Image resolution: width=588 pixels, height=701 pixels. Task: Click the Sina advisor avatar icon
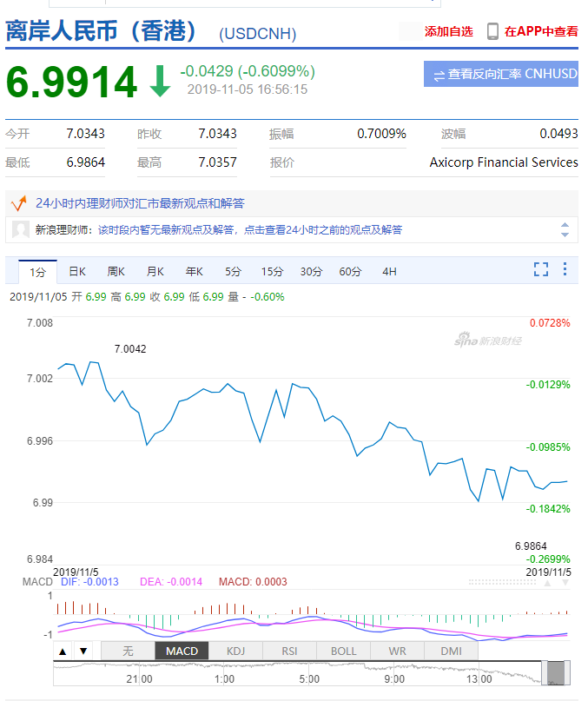click(x=21, y=229)
